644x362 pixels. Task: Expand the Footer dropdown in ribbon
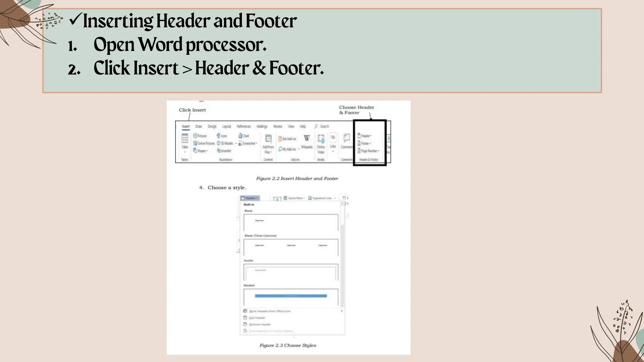coord(364,143)
